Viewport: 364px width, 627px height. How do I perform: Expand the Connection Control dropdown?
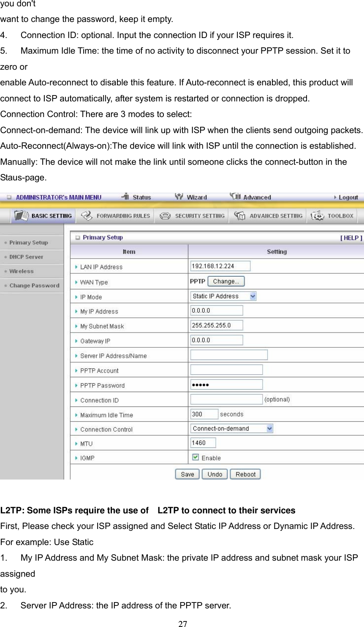269,428
